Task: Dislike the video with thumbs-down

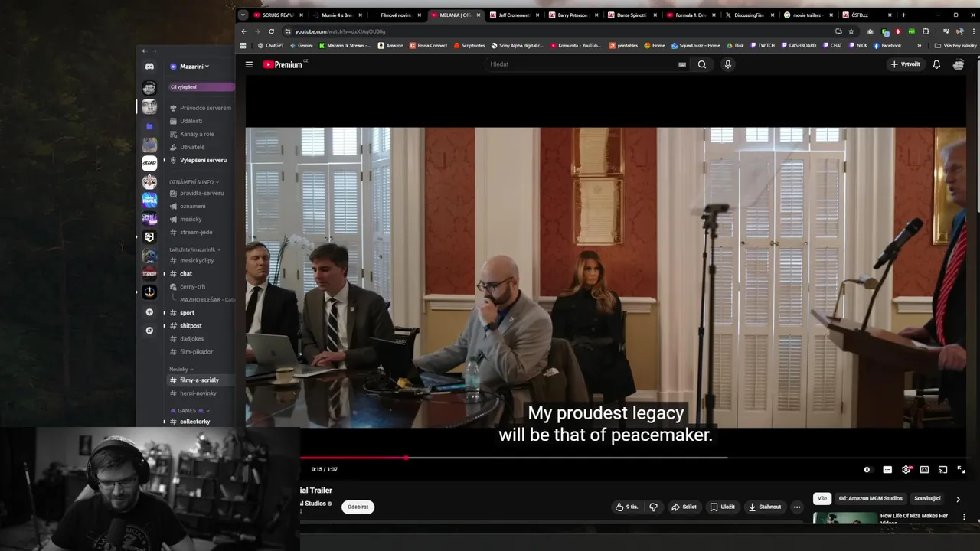Action: (653, 507)
